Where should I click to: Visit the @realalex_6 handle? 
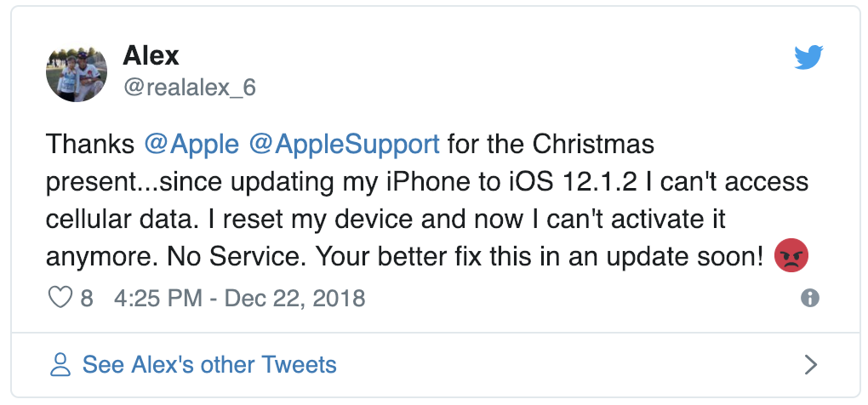tap(190, 88)
